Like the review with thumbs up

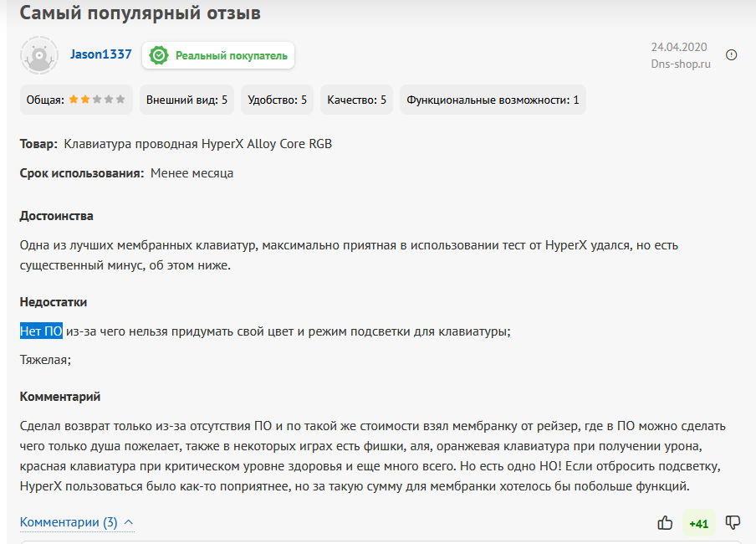point(665,523)
